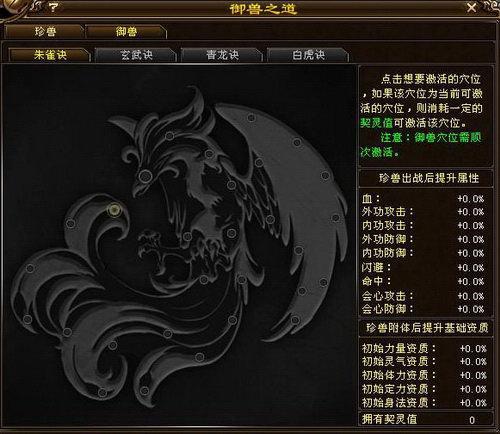
Task: Select the 朱雀诀 tab
Action: (x=50, y=55)
